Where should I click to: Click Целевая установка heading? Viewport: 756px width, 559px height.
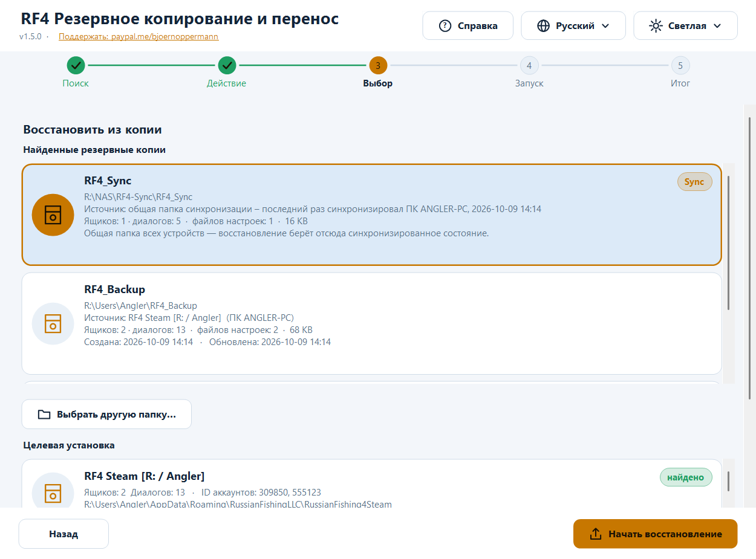[x=69, y=445]
